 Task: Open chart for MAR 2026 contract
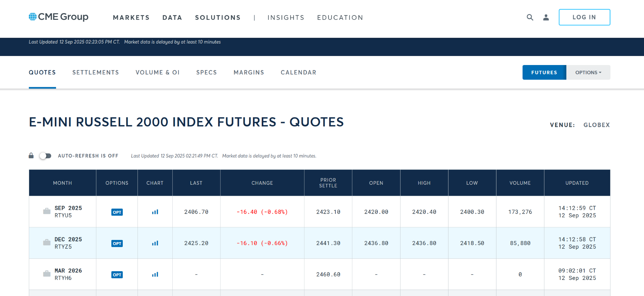(x=155, y=275)
